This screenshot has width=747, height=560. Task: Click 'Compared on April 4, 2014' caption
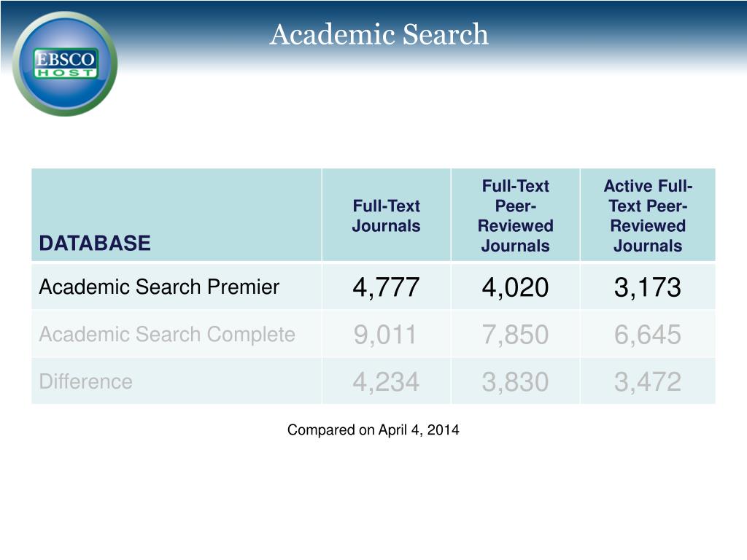(373, 430)
